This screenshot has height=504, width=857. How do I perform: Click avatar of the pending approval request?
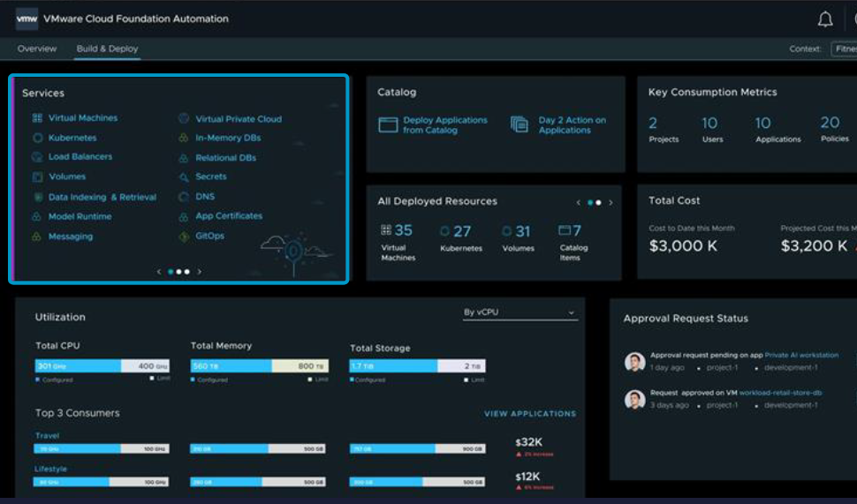634,362
